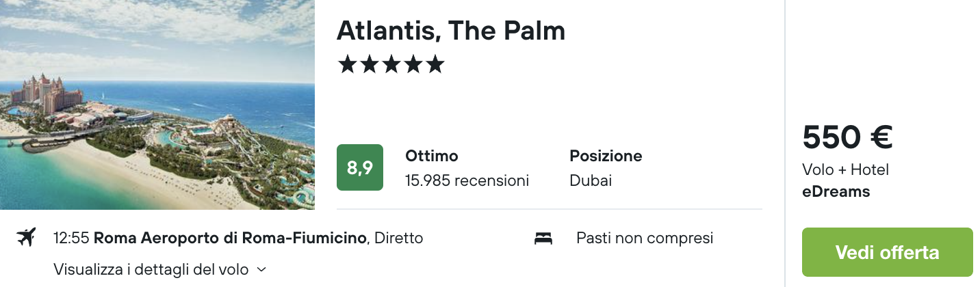Click the 550 € price

[847, 137]
